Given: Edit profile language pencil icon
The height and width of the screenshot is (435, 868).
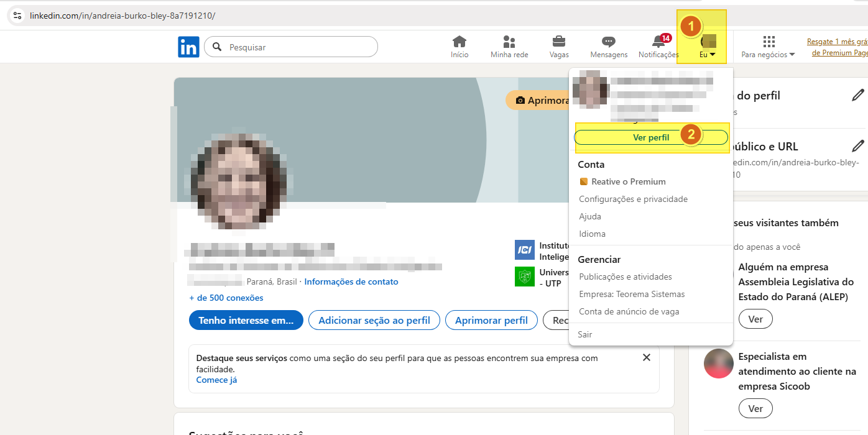Looking at the screenshot, I should point(858,95).
